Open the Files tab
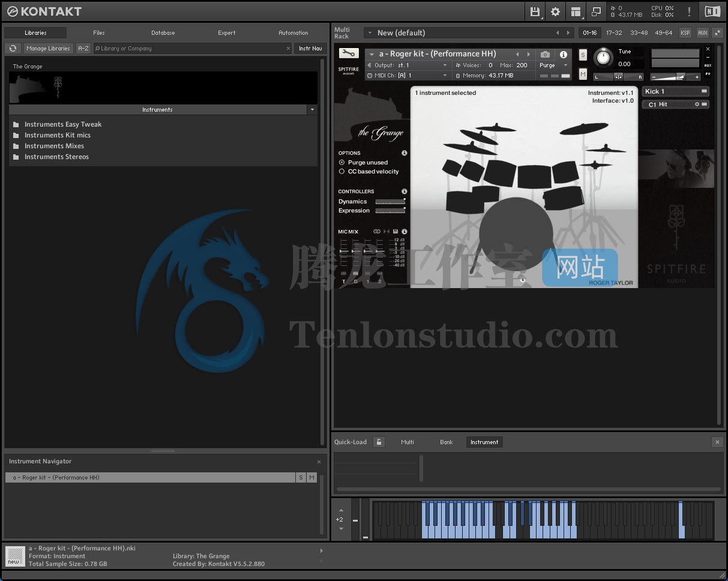 pyautogui.click(x=99, y=33)
